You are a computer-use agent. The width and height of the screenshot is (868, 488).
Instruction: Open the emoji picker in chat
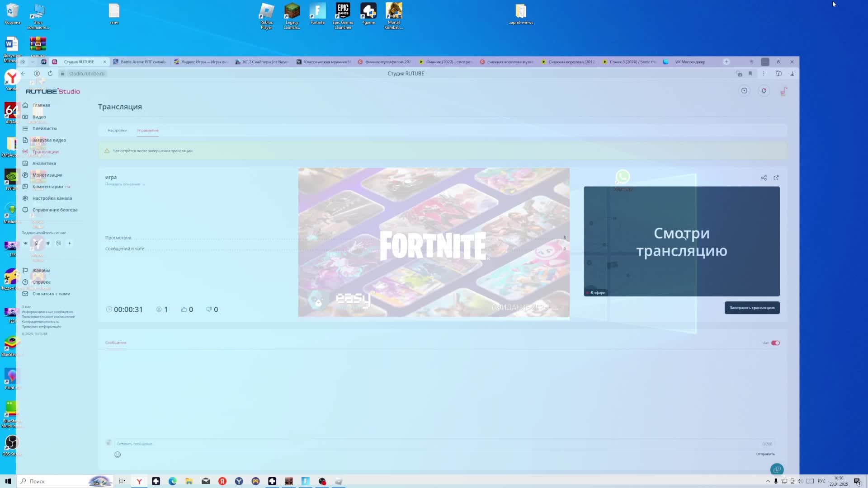[118, 455]
